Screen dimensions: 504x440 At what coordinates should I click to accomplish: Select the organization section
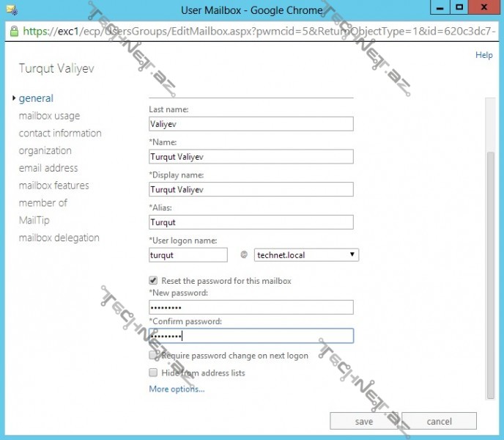(x=45, y=151)
